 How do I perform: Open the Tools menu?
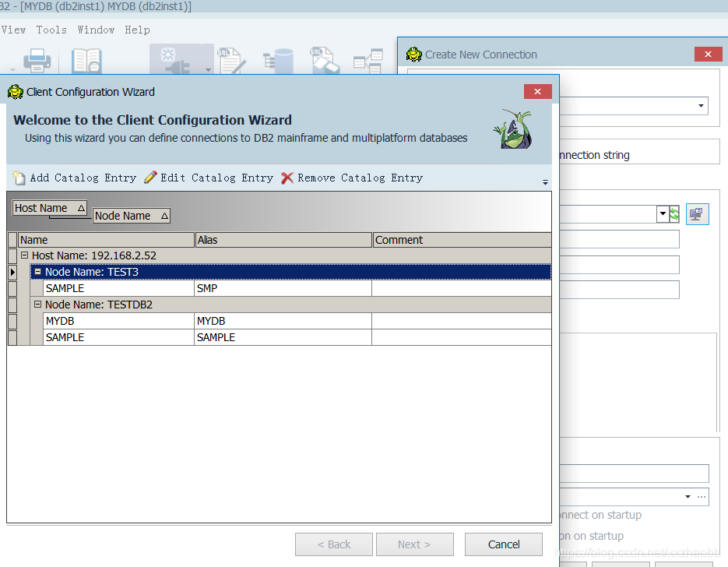(x=51, y=30)
